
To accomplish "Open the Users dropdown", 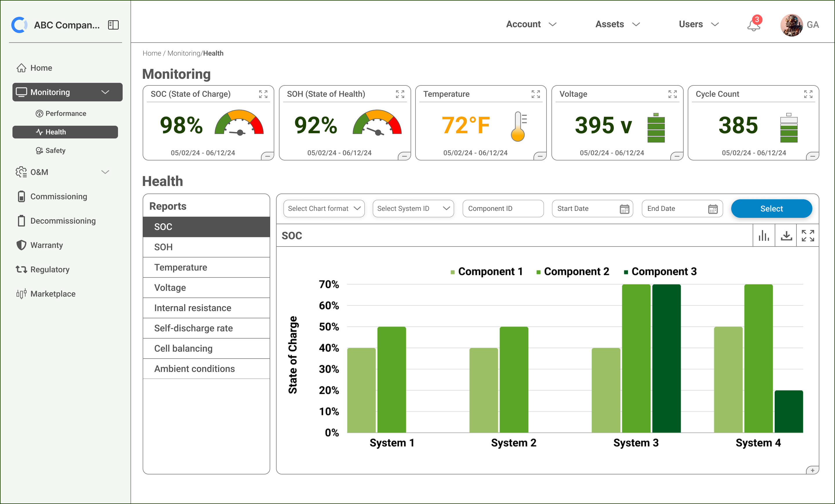I will [x=699, y=24].
